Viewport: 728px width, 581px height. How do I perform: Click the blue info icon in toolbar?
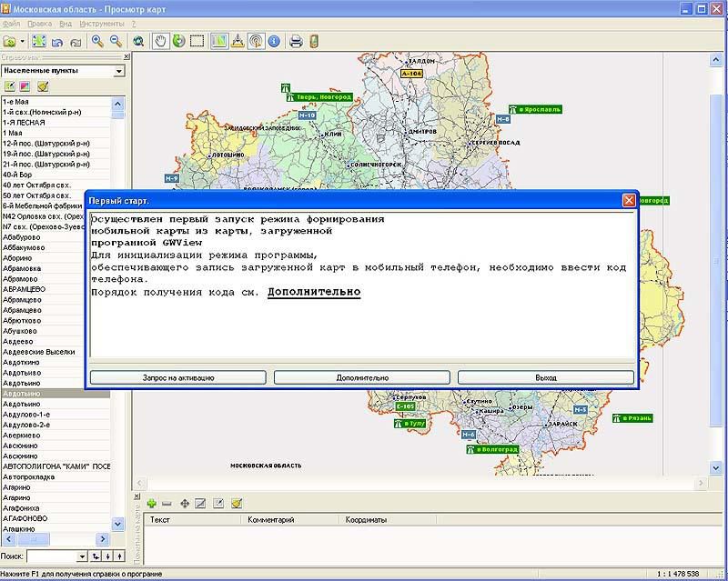point(275,41)
